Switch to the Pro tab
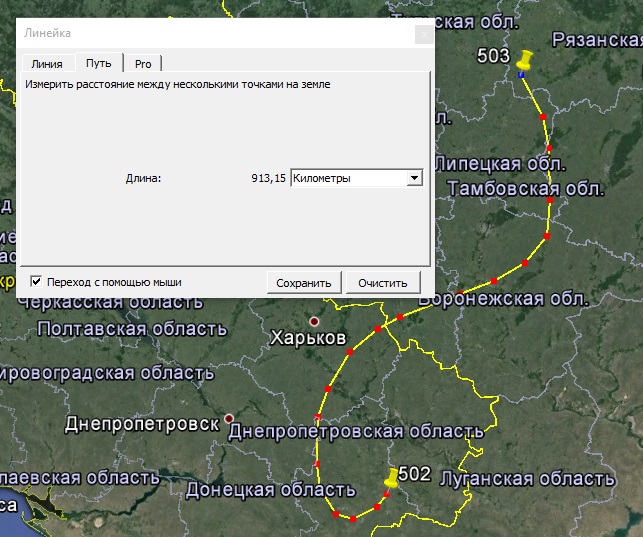This screenshot has height=537, width=643. [143, 64]
